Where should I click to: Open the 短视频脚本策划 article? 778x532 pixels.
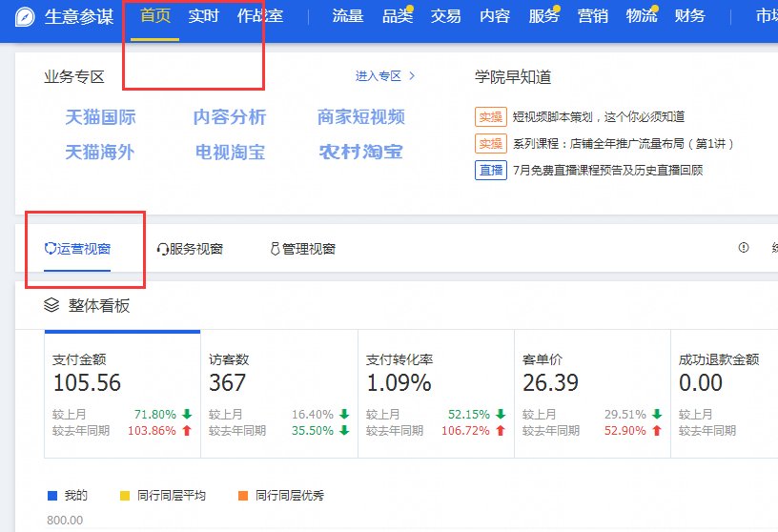pos(599,117)
